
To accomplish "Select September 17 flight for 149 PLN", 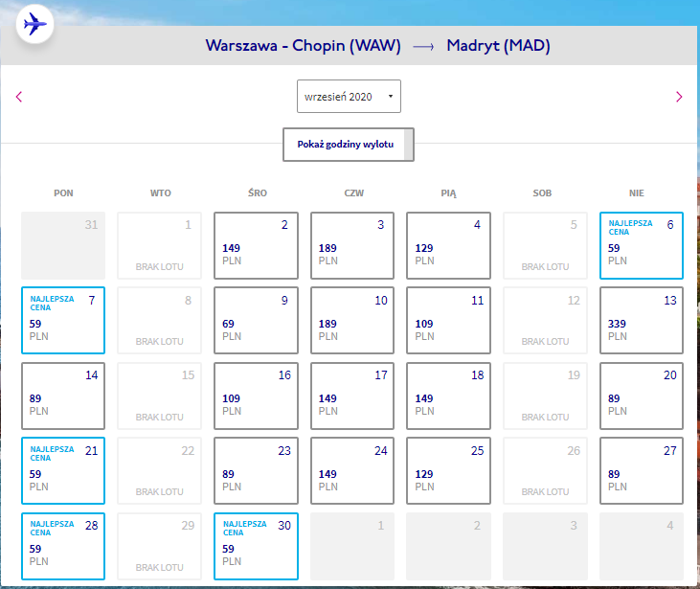I will click(x=352, y=396).
